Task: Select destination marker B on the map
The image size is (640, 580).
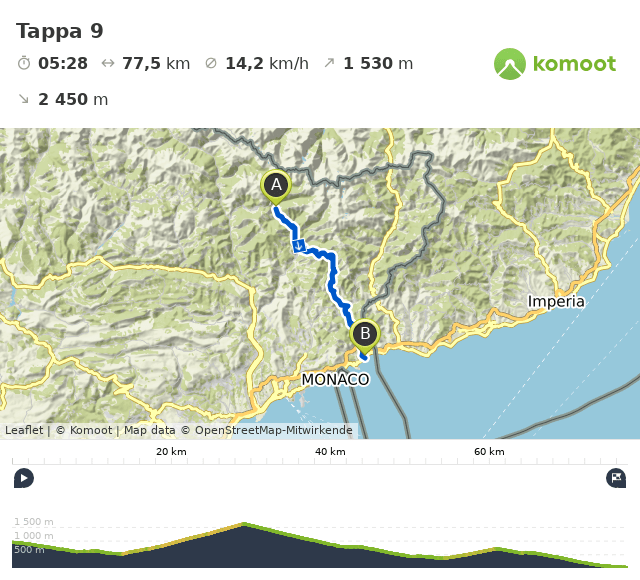Action: coord(365,334)
